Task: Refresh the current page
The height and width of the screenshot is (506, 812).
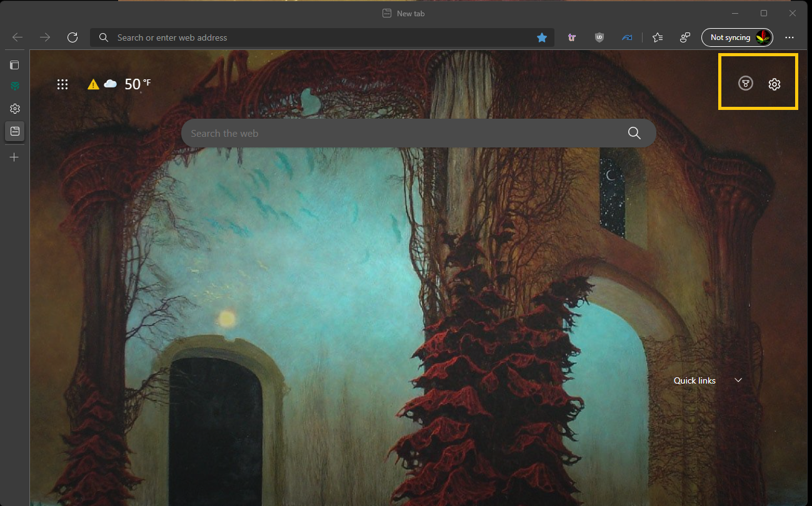Action: (73, 37)
